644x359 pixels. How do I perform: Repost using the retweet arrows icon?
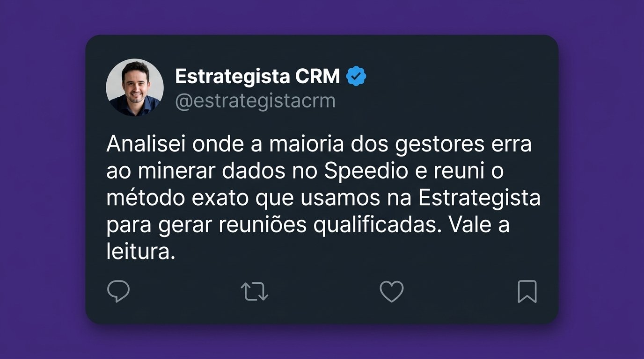(255, 291)
